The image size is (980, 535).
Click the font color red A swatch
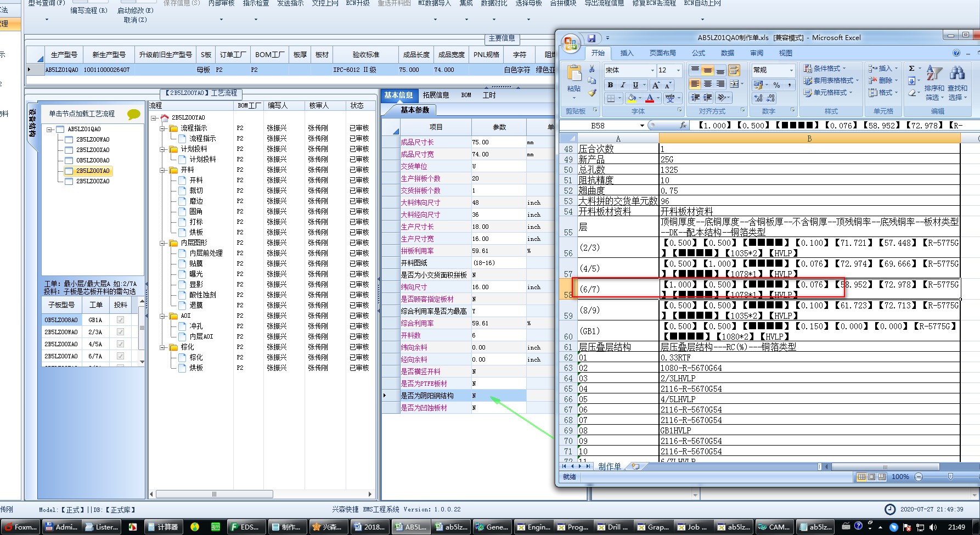coord(650,98)
